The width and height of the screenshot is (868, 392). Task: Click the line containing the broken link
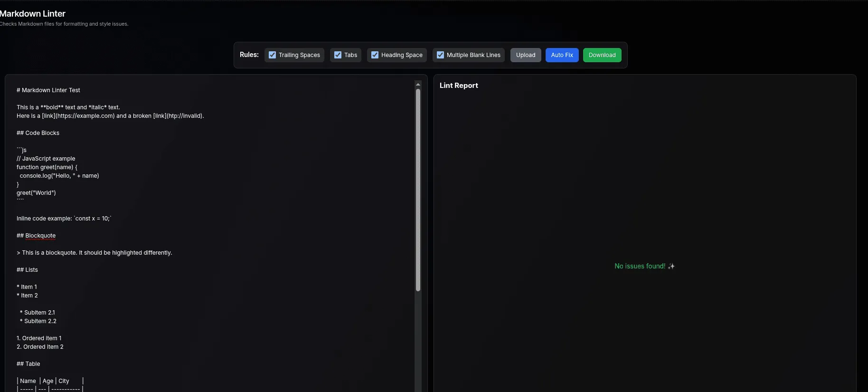[x=110, y=116]
